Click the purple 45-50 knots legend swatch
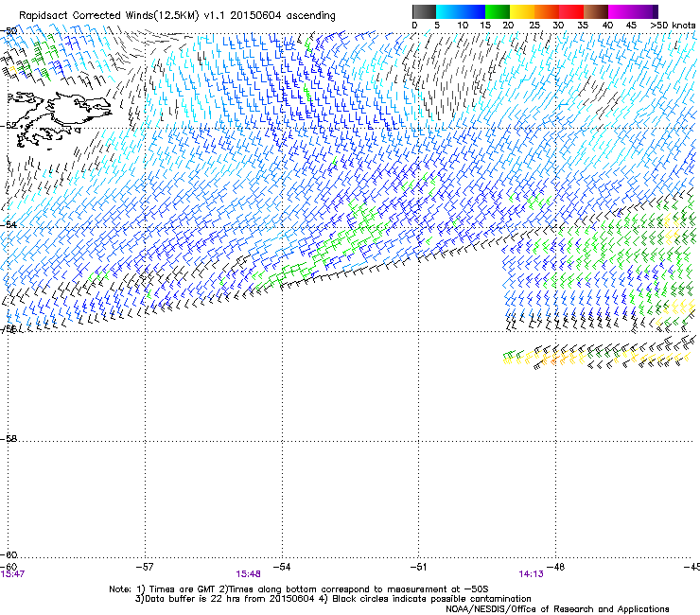The width and height of the screenshot is (700, 615). point(645,11)
